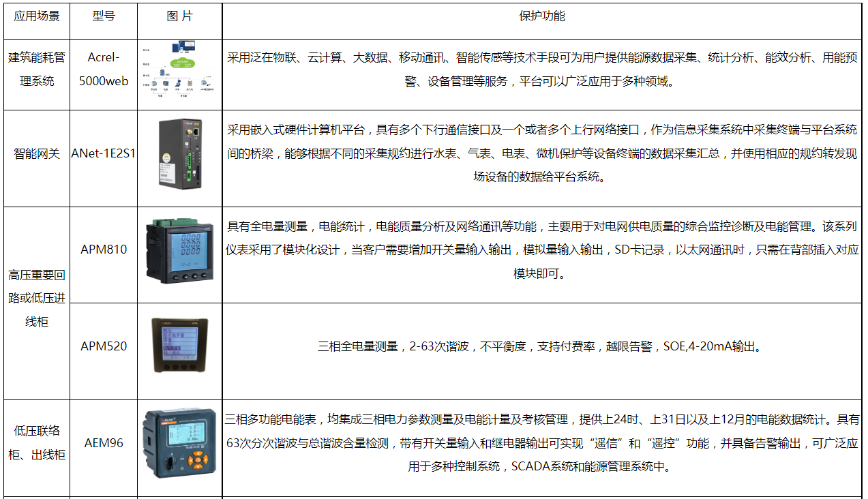The image size is (868, 499).
Task: Click the APM810 model name
Action: (x=104, y=249)
